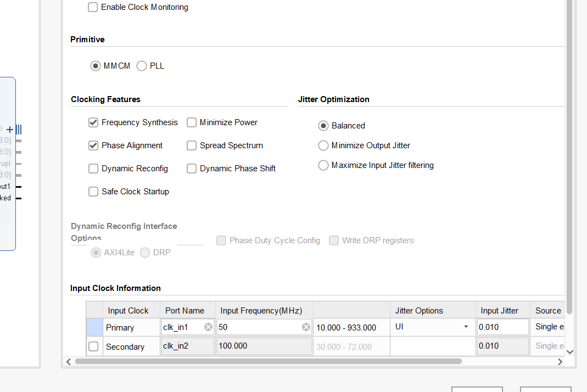Select PLL primitive
Viewport: 587px width, 392px height.
point(142,66)
